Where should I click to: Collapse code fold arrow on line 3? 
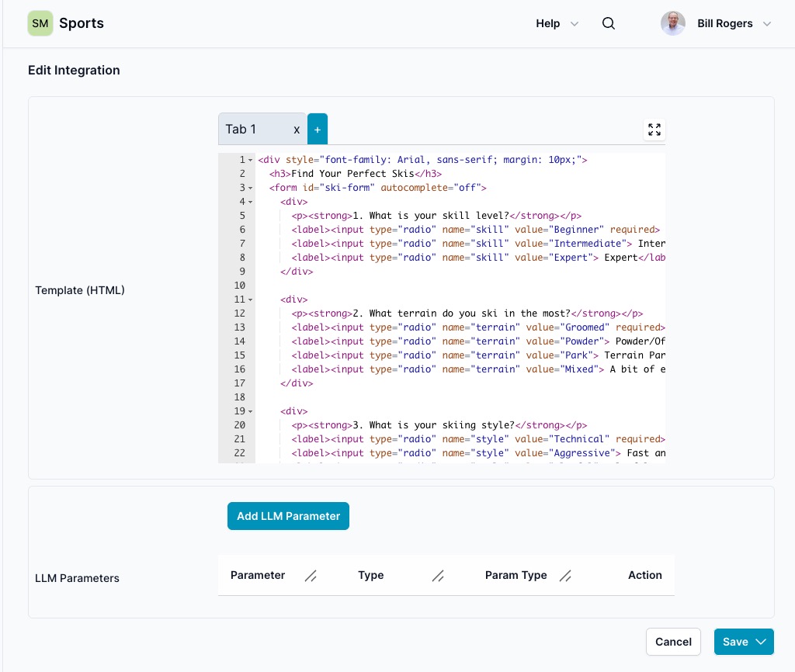pyautogui.click(x=251, y=188)
